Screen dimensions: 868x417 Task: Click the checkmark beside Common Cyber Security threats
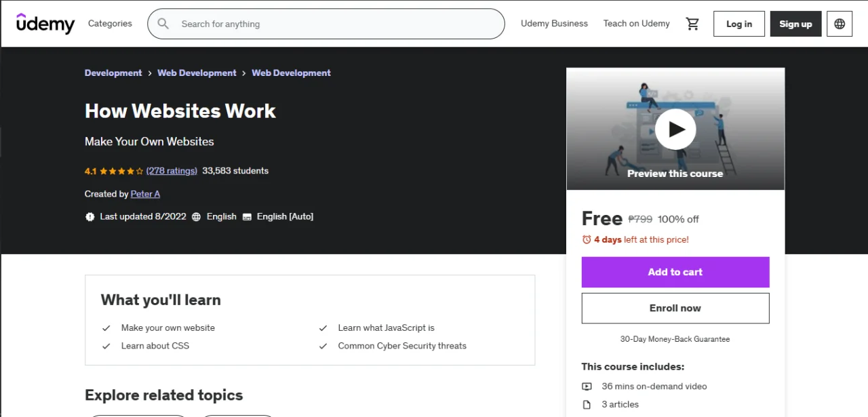(323, 346)
